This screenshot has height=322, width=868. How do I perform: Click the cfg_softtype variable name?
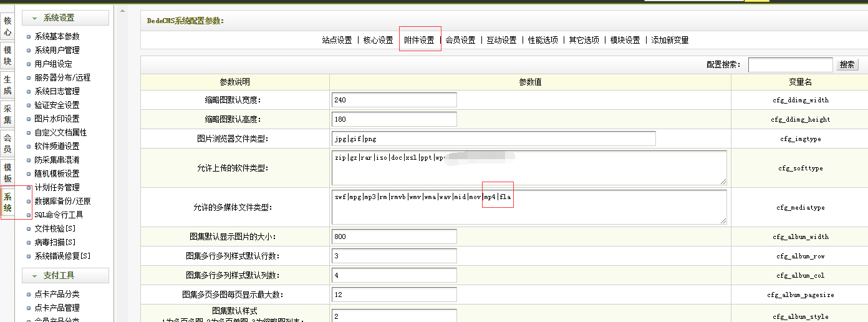tap(800, 168)
